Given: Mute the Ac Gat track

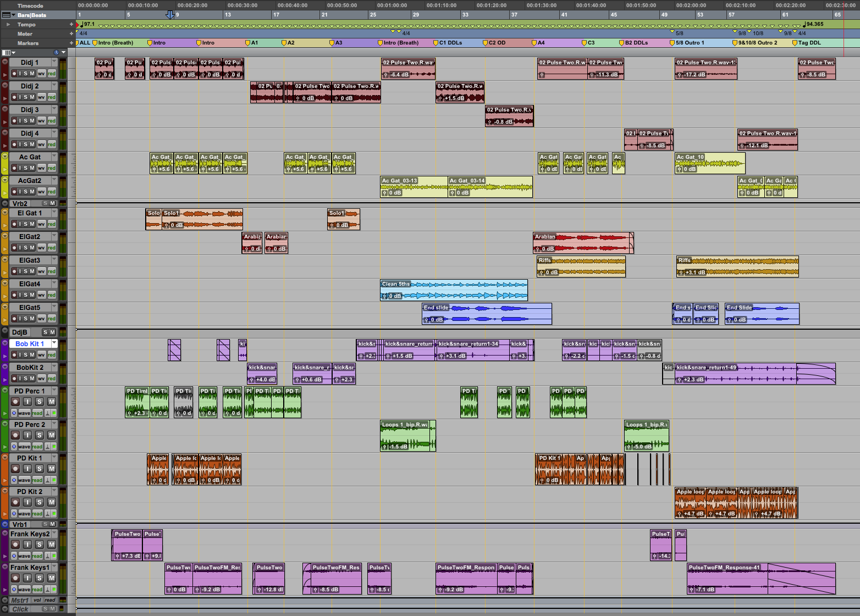Looking at the screenshot, I should click(x=32, y=168).
